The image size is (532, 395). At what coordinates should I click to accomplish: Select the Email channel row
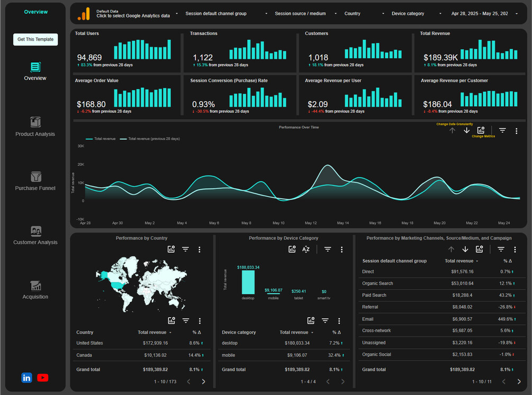(x=442, y=319)
